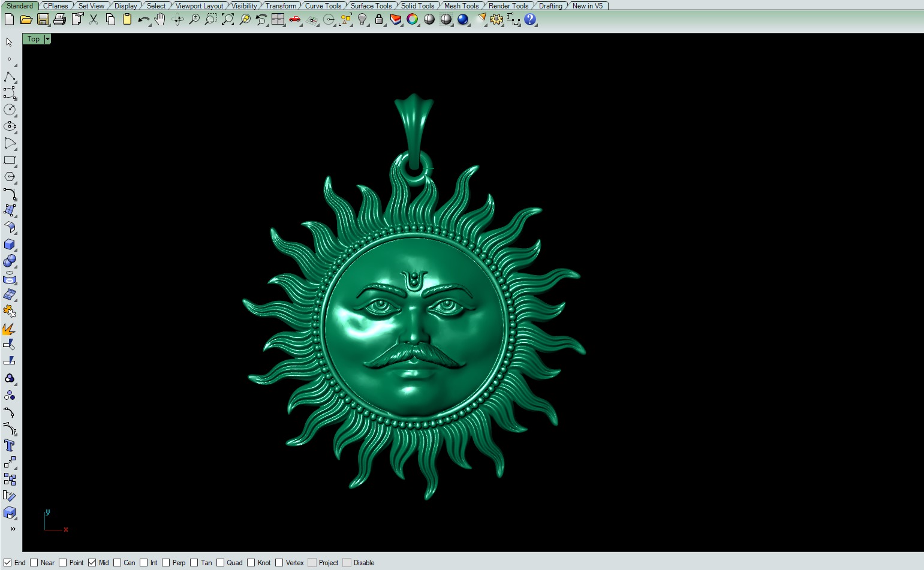Select the Split tool
924x570 pixels.
pos(10,361)
